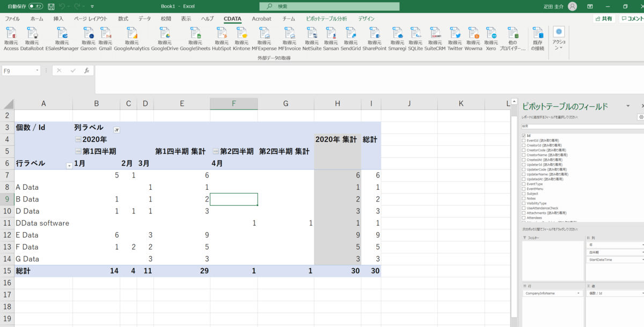This screenshot has height=327, width=644.
Task: Click the field search box in pivot pane
Action: (583, 126)
